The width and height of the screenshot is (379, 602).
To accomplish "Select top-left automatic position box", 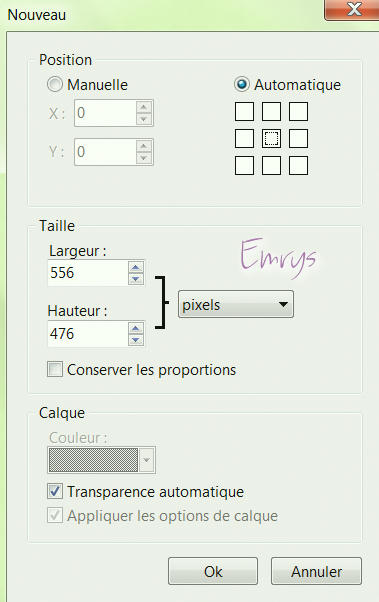I will click(244, 112).
